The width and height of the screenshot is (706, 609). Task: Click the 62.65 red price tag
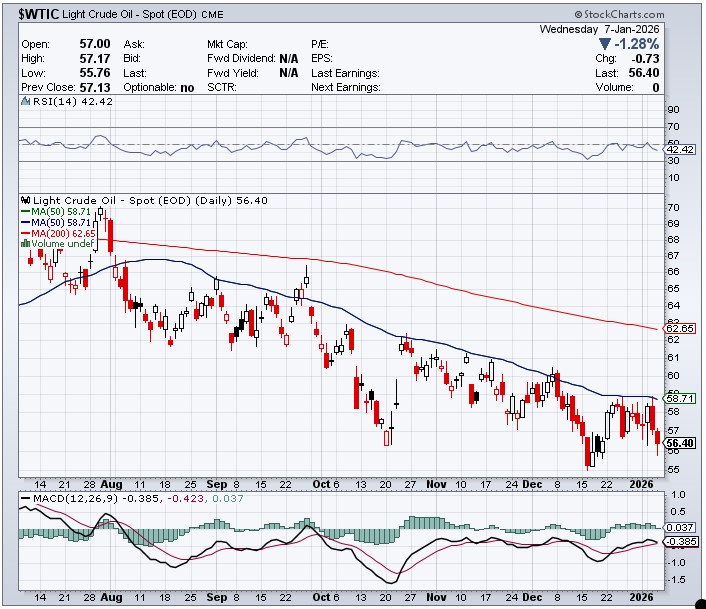click(679, 328)
